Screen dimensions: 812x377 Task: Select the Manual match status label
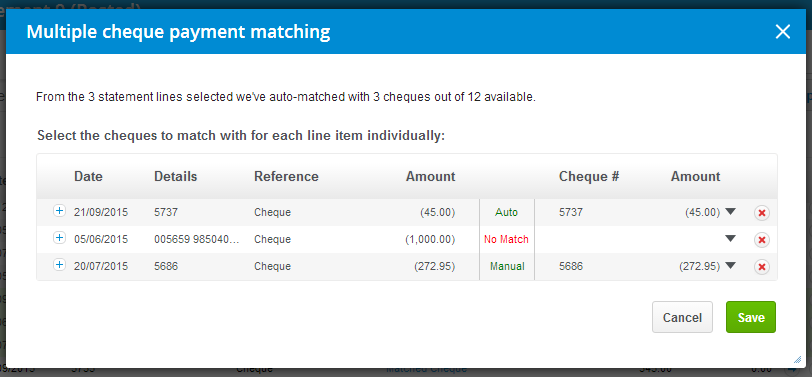508,266
